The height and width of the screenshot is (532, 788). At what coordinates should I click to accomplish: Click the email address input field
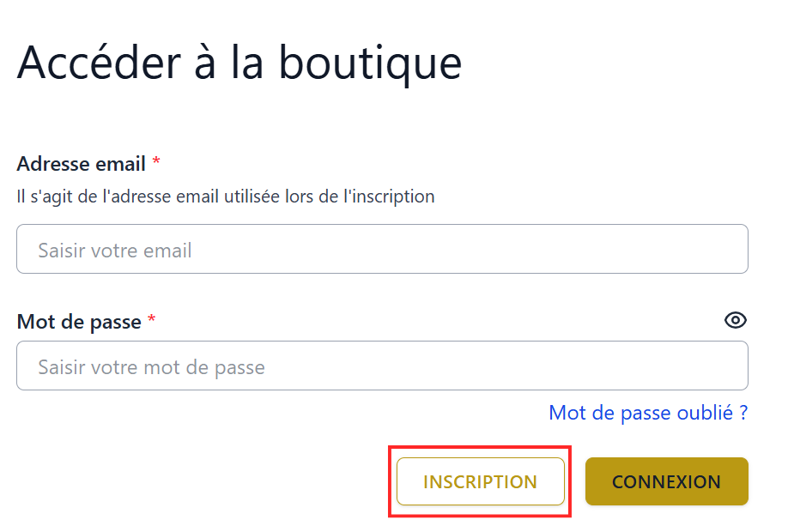pyautogui.click(x=382, y=250)
